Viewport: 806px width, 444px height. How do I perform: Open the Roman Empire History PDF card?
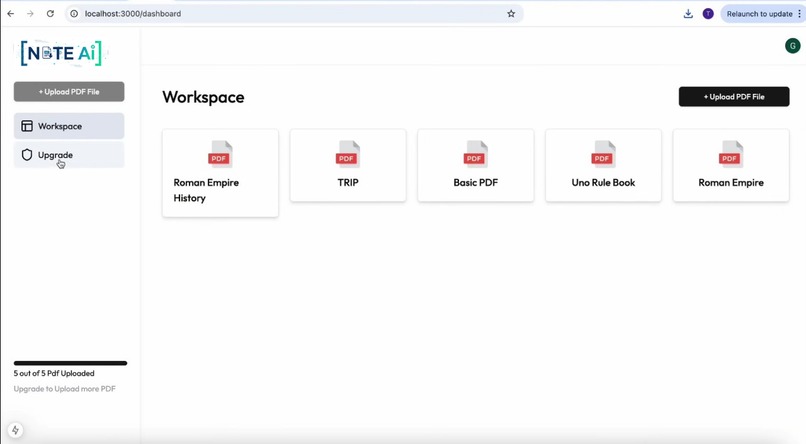(221, 173)
